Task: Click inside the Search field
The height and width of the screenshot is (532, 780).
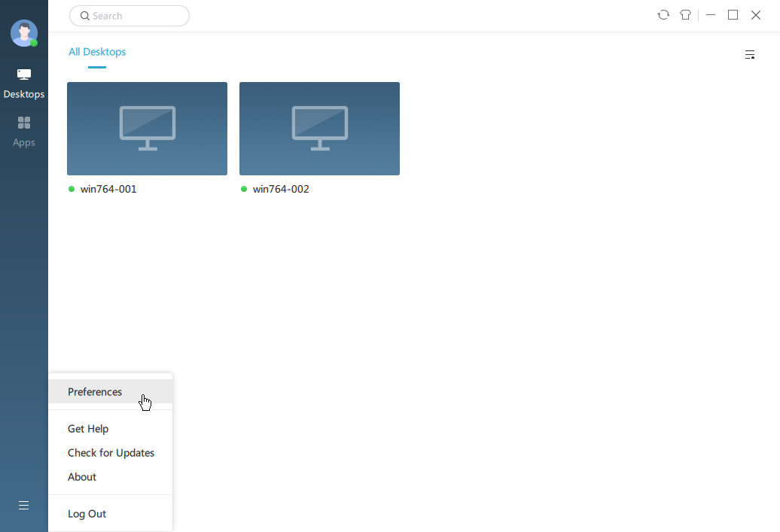Action: [x=129, y=16]
